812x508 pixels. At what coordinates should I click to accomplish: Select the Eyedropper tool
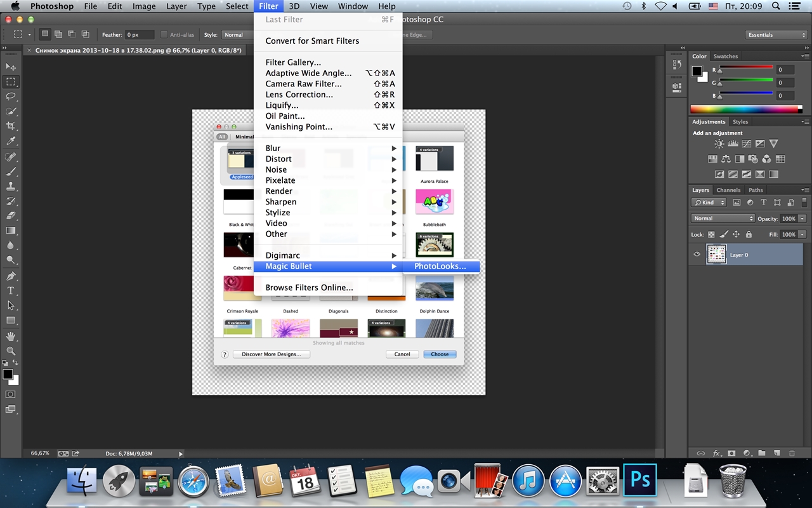(11, 141)
